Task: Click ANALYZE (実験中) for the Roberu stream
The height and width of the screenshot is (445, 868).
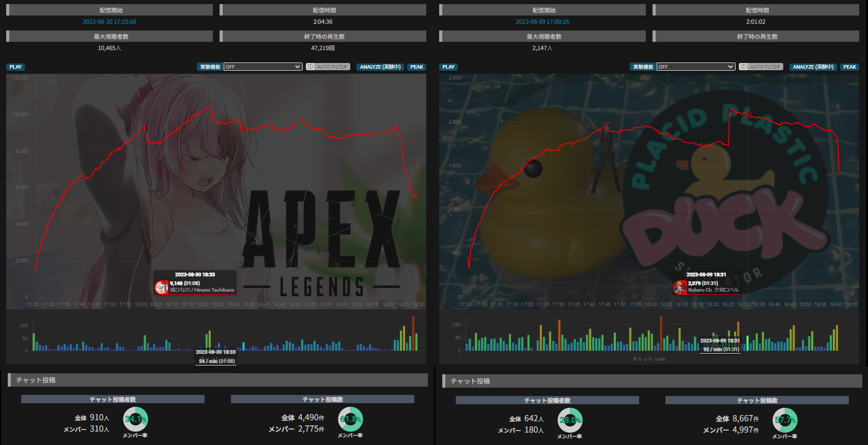Action: (813, 67)
